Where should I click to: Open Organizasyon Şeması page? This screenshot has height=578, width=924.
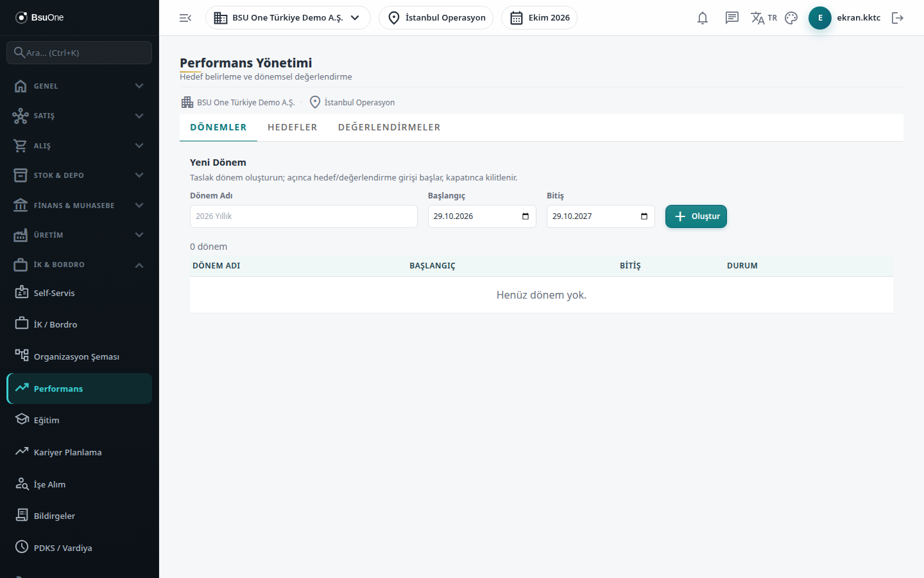[80, 356]
